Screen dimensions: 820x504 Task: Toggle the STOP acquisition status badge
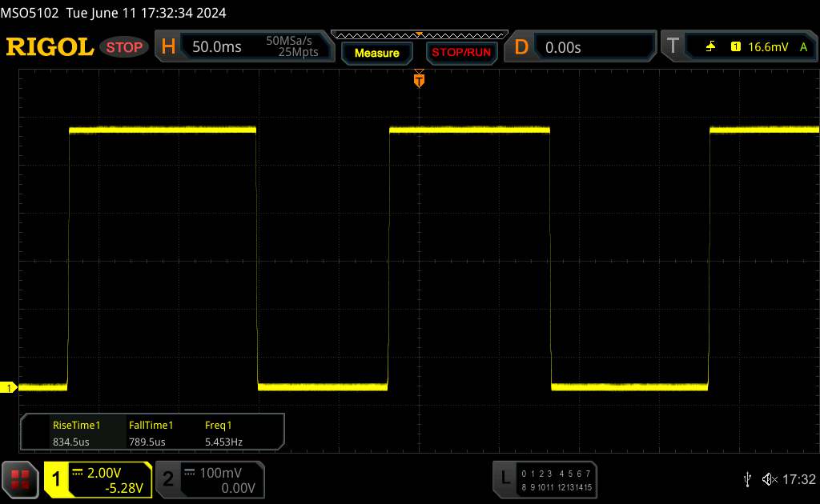pyautogui.click(x=124, y=47)
